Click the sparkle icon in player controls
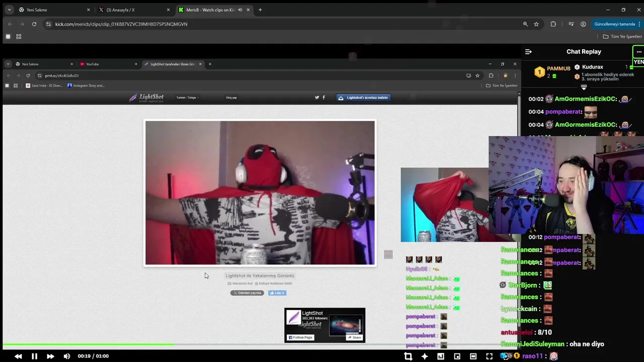The image size is (644, 362). (425, 356)
